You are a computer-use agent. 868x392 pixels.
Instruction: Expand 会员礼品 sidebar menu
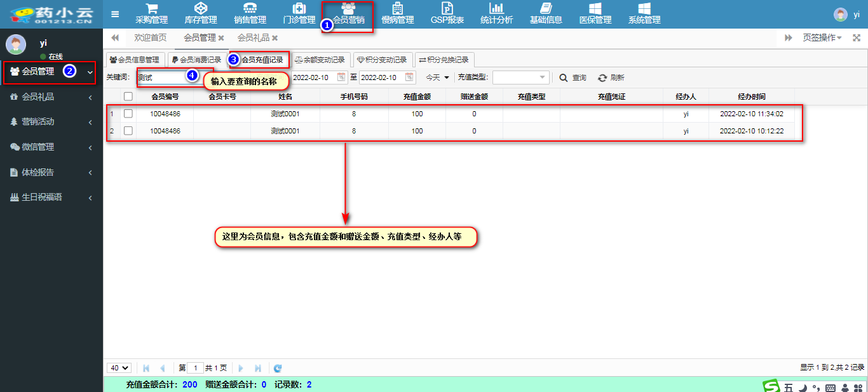(x=51, y=97)
